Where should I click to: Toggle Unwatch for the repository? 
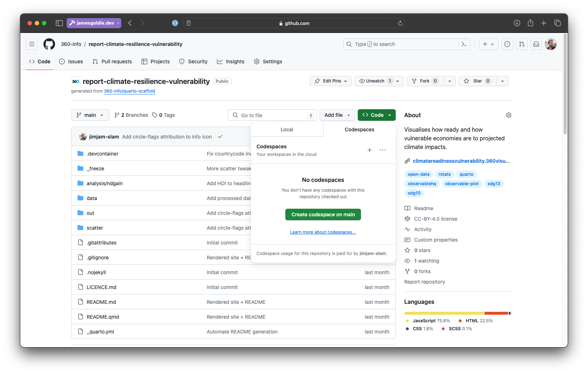(372, 81)
